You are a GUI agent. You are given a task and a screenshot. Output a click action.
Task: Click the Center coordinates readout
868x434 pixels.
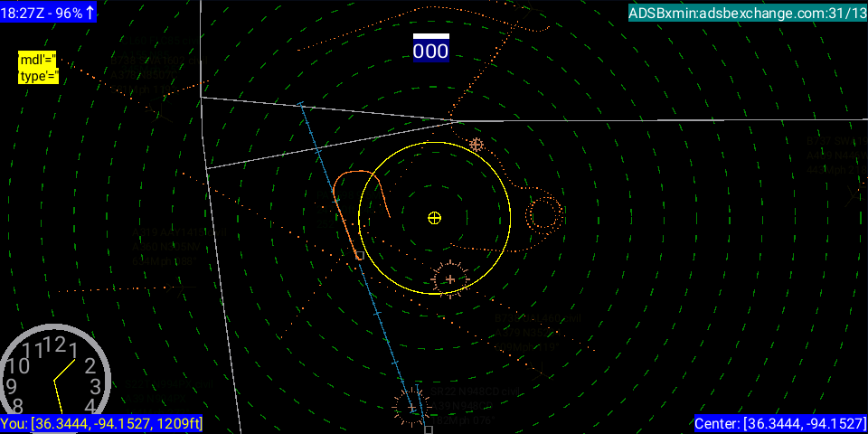(x=780, y=424)
